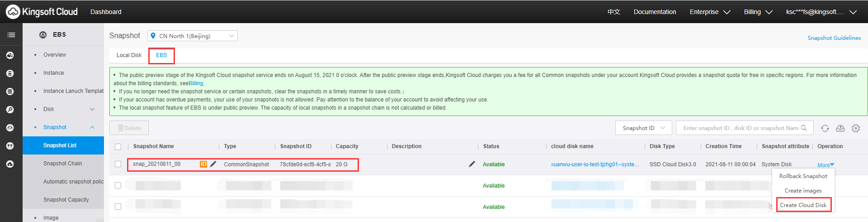
Task: Edit the description via pencil icon near Available
Action: tap(472, 164)
